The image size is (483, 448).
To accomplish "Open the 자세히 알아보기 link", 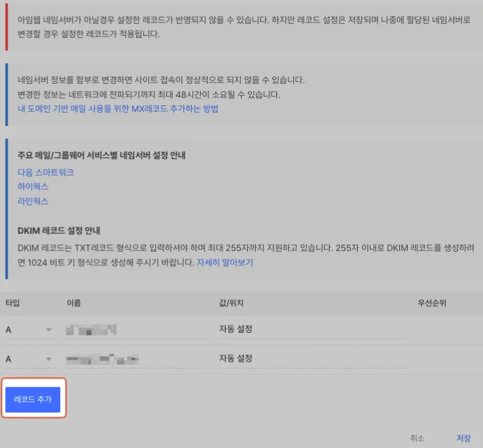I will click(225, 262).
